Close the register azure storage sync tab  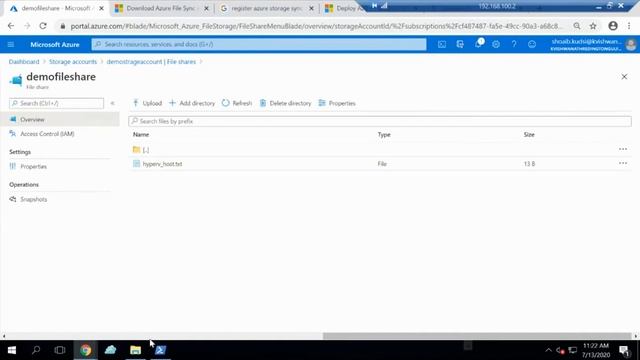click(311, 8)
